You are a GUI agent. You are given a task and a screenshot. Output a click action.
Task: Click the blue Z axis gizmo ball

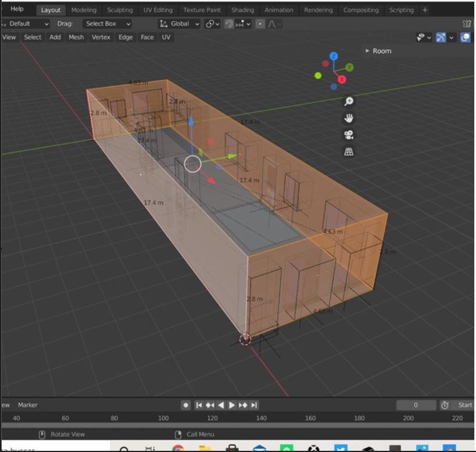click(334, 56)
